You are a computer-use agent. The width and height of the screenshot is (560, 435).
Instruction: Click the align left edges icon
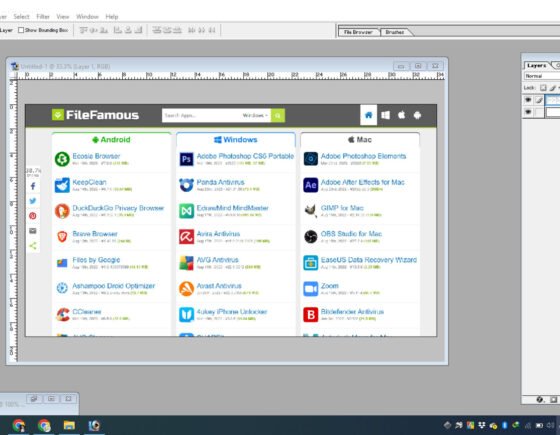pyautogui.click(x=118, y=30)
